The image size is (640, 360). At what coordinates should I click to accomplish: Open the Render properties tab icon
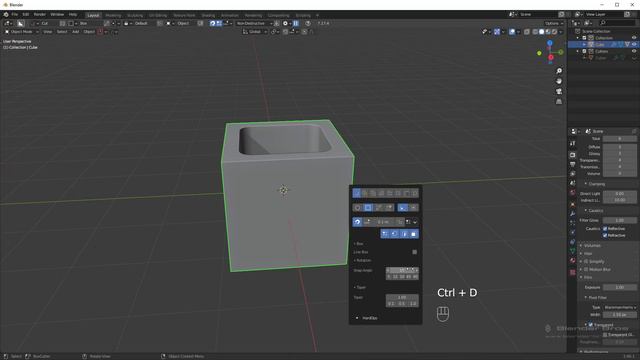coord(573,155)
